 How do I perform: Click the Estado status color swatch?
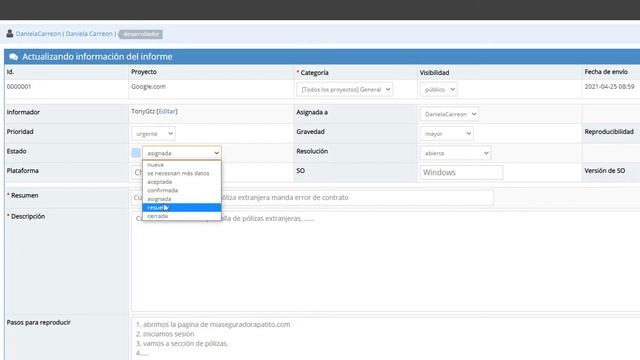(136, 153)
